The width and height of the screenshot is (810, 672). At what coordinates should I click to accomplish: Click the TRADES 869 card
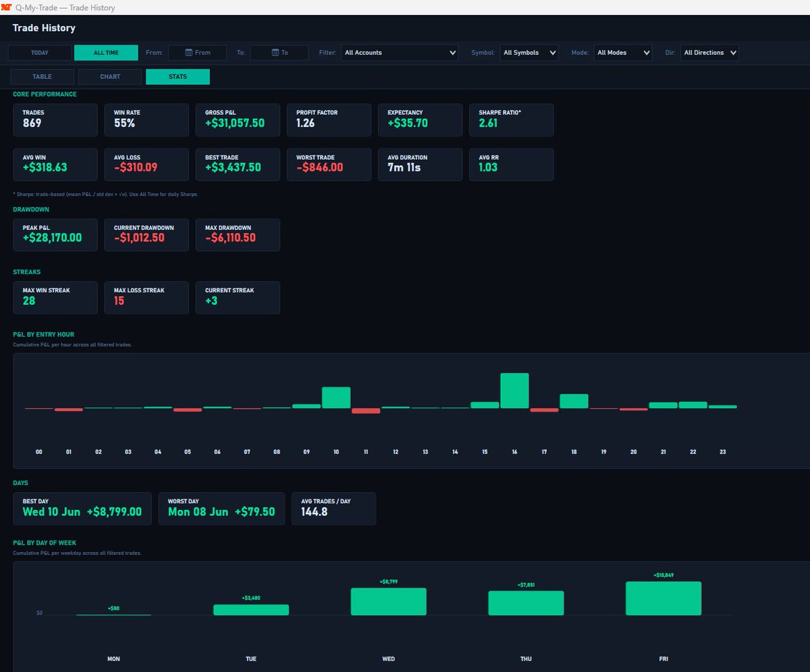(55, 120)
